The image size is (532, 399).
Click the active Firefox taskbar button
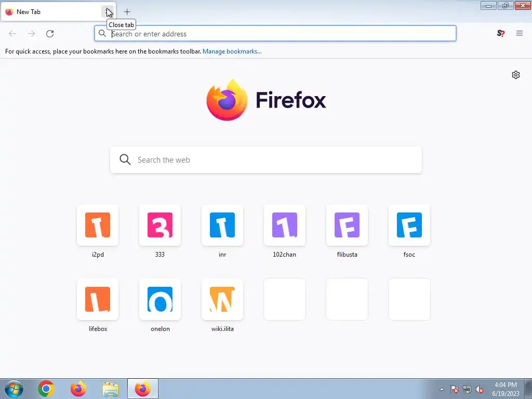[143, 389]
